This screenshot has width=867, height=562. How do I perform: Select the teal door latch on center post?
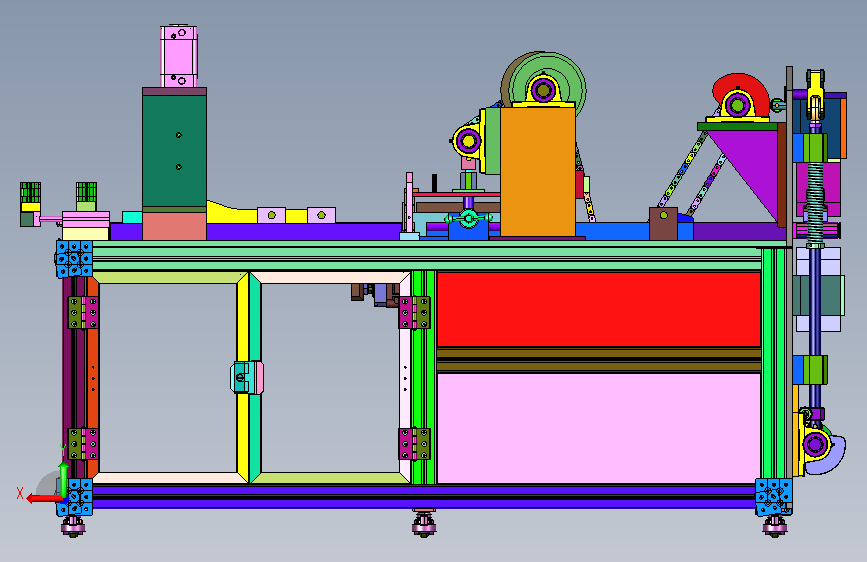pyautogui.click(x=247, y=377)
